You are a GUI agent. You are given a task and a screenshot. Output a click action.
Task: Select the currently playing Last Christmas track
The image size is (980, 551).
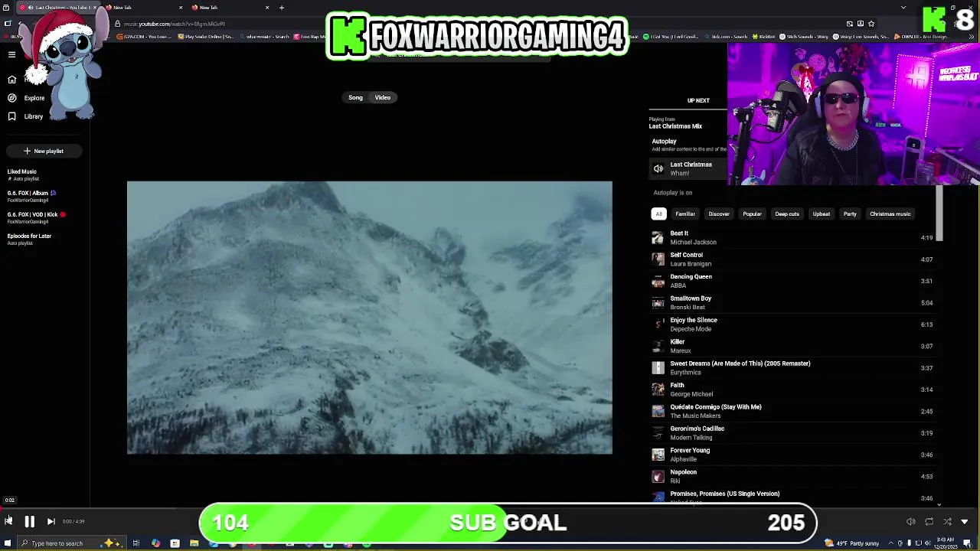[x=689, y=168]
